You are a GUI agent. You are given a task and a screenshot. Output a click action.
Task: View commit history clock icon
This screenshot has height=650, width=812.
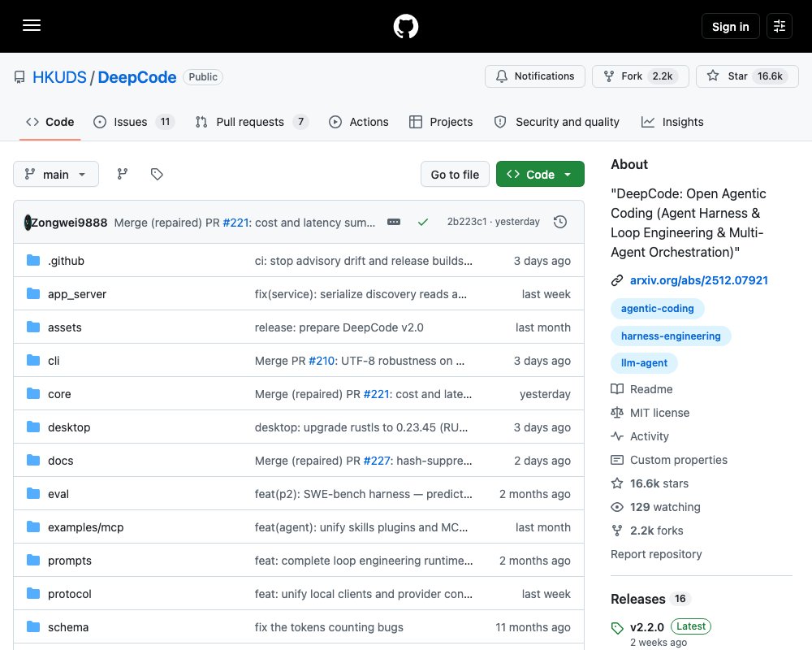[559, 222]
